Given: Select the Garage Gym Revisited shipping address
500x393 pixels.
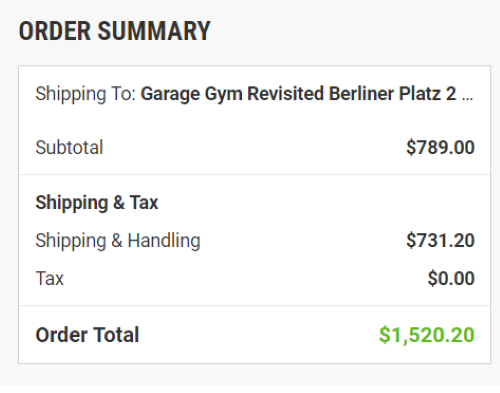Looking at the screenshot, I should (x=254, y=94).
